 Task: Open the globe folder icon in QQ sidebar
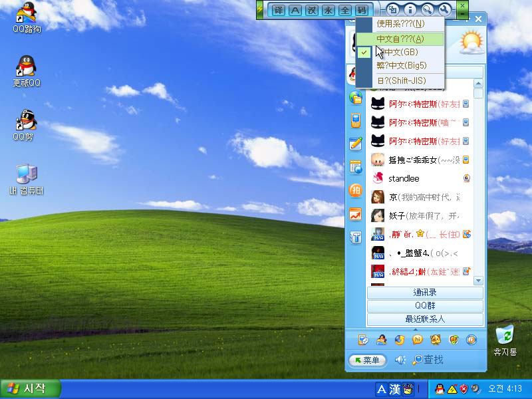pyautogui.click(x=356, y=98)
